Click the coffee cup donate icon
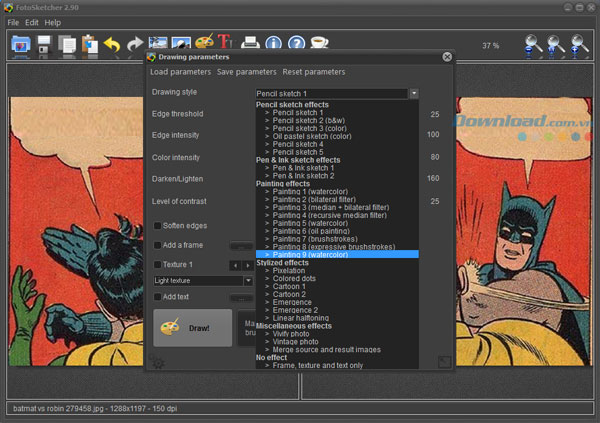Screen dimensions: 600x423 (x=319, y=42)
